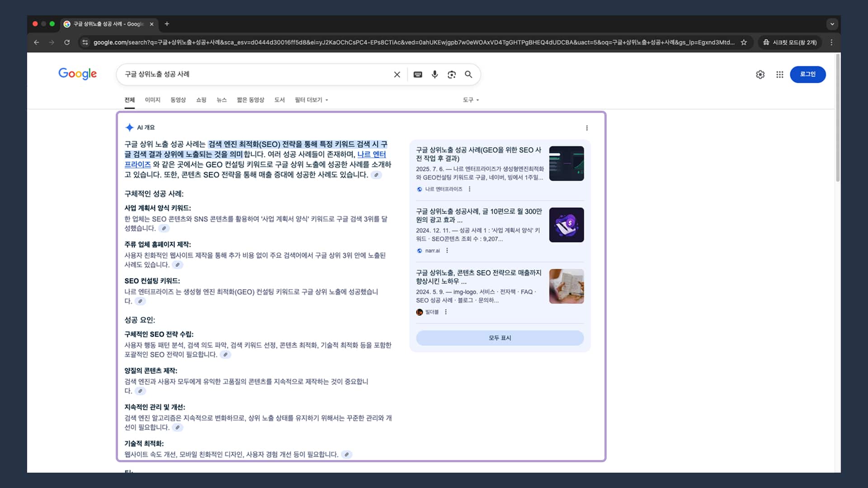Switch to the 뉴스 tab

point(222,100)
